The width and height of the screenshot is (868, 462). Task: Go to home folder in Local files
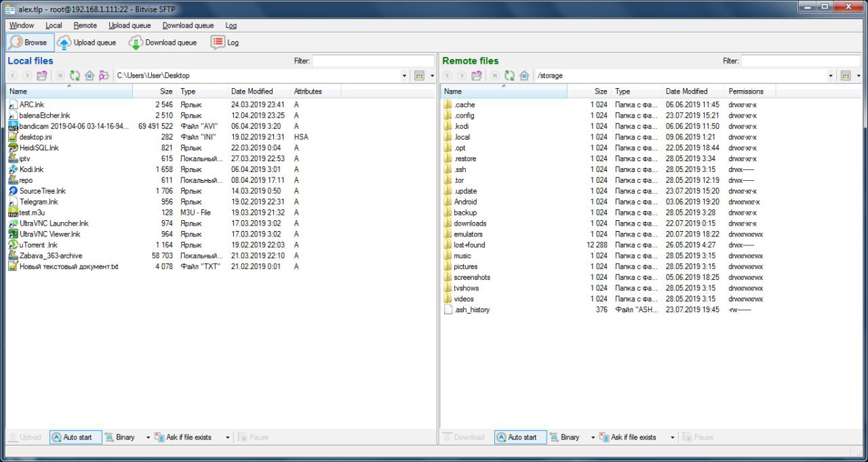[90, 76]
